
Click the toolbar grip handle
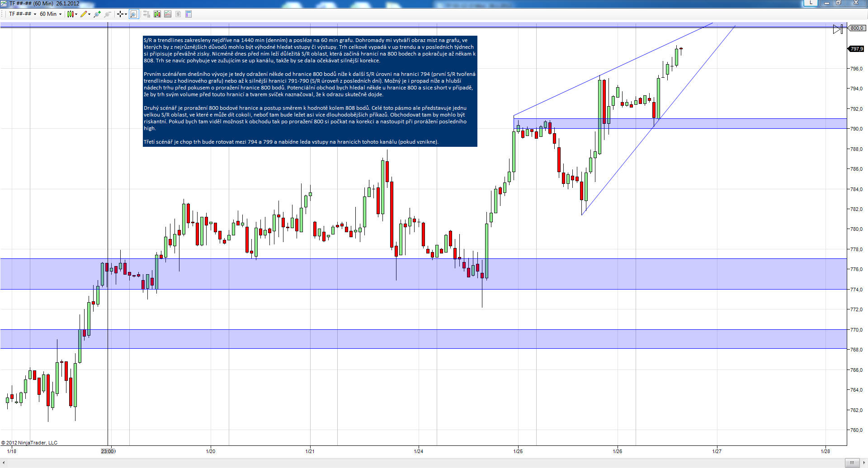pyautogui.click(x=3, y=14)
